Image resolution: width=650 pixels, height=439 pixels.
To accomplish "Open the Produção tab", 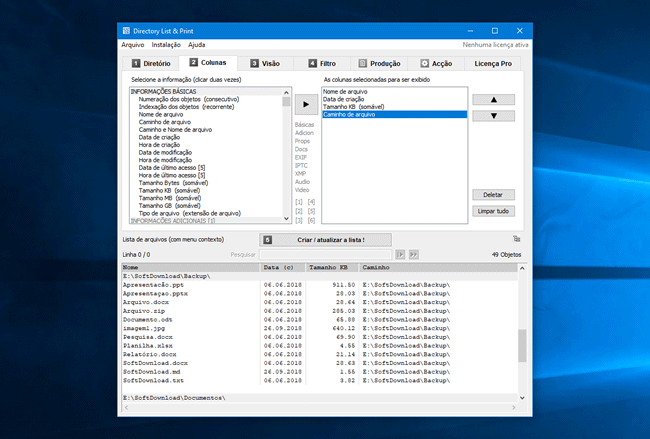I will [379, 63].
